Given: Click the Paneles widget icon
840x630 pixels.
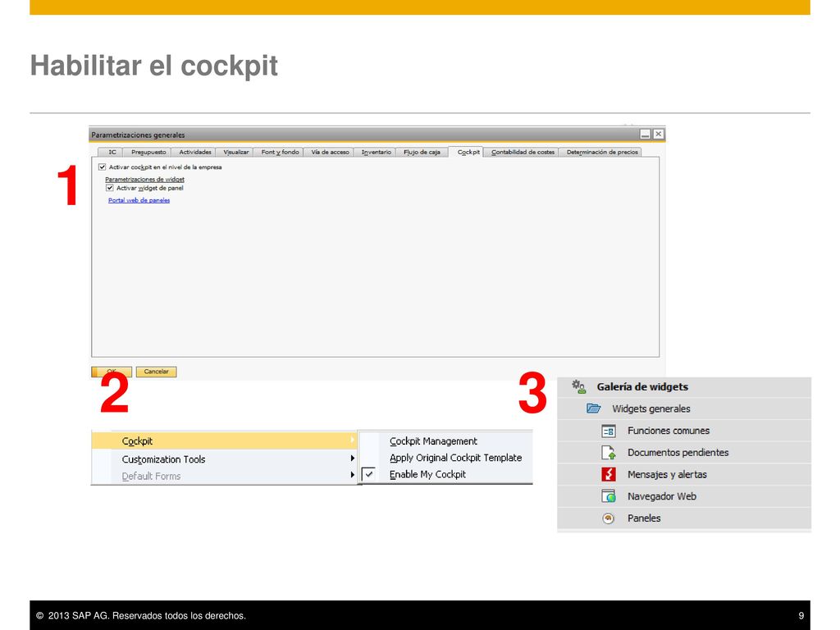Looking at the screenshot, I should click(x=608, y=518).
